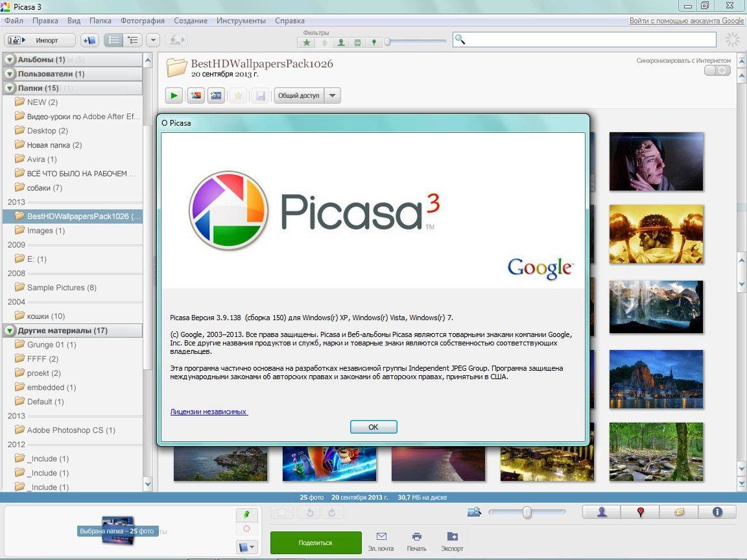Image resolution: width=747 pixels, height=560 pixels.
Task: Filter to show uploaded photos only
Action: tap(324, 42)
